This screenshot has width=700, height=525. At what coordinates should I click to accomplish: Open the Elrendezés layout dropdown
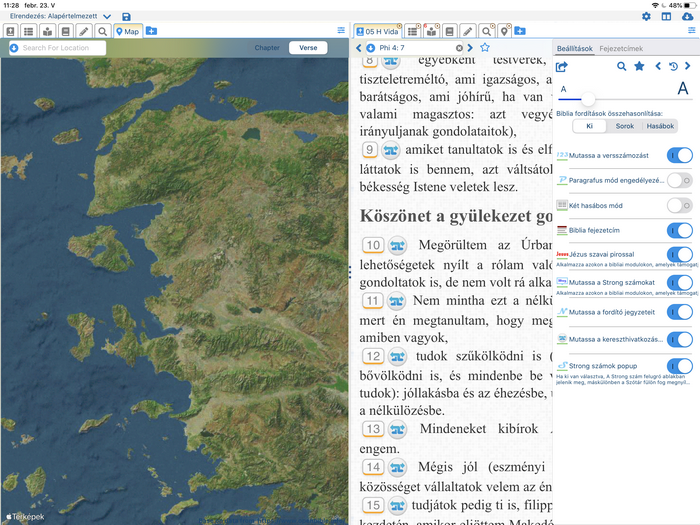[x=60, y=16]
